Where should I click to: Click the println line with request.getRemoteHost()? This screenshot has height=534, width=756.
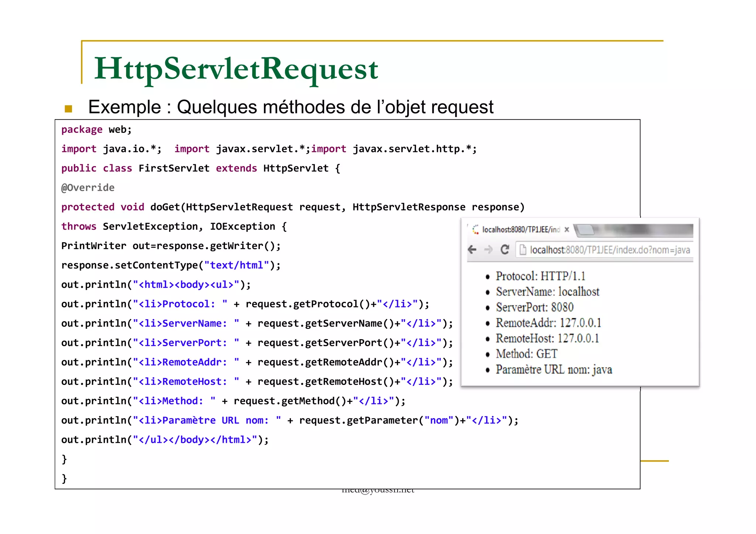(x=257, y=382)
